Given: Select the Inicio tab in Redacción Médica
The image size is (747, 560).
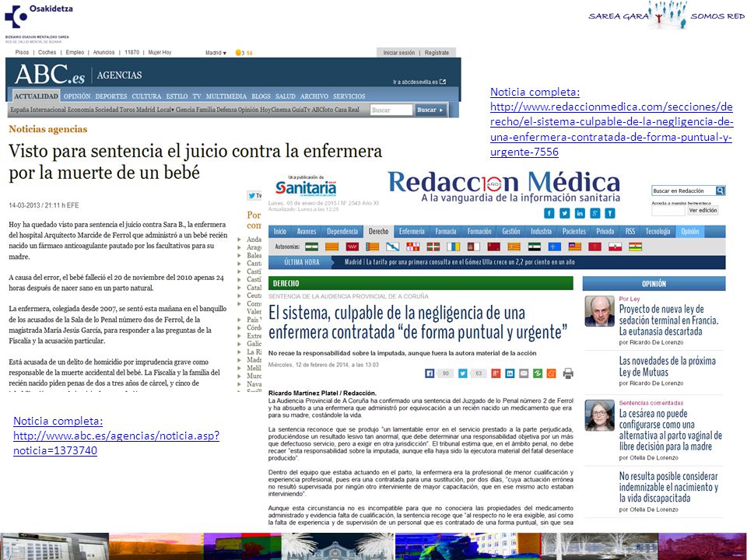Looking at the screenshot, I should coord(280,232).
